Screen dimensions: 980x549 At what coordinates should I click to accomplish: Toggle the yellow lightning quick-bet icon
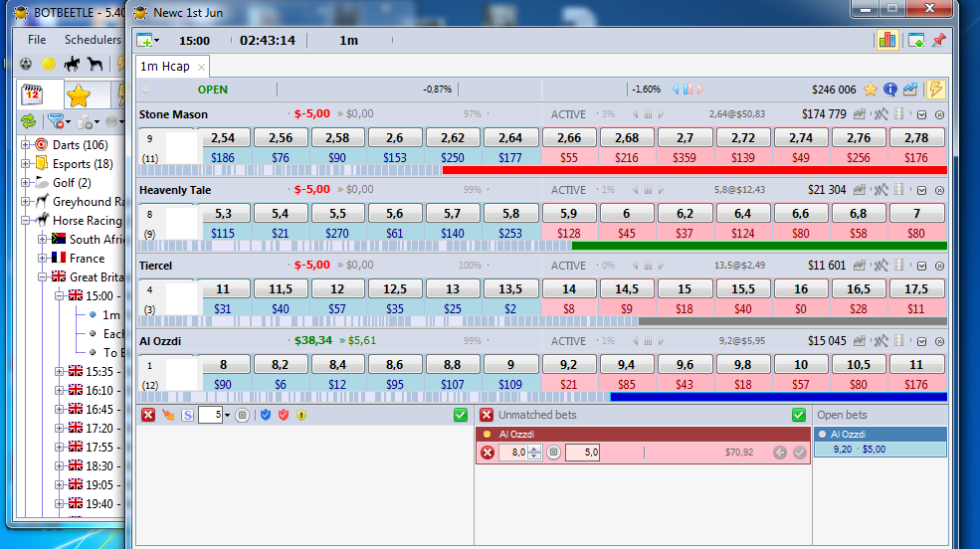coord(935,90)
